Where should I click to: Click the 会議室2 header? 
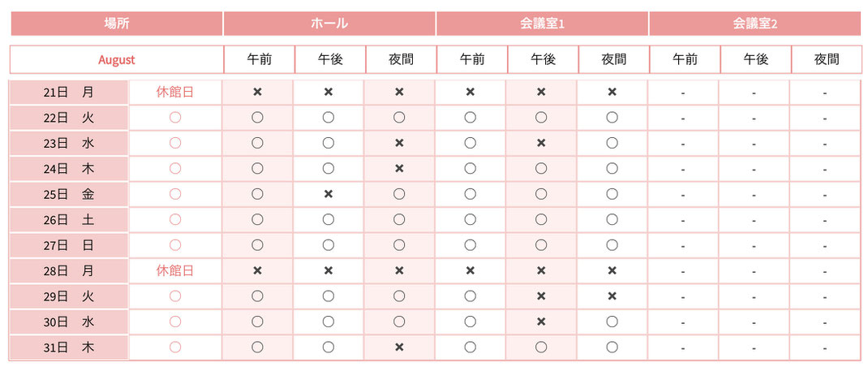(x=755, y=24)
